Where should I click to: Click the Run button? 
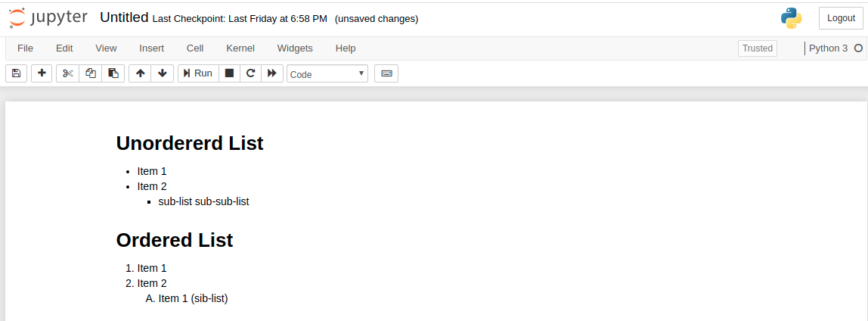click(x=198, y=73)
